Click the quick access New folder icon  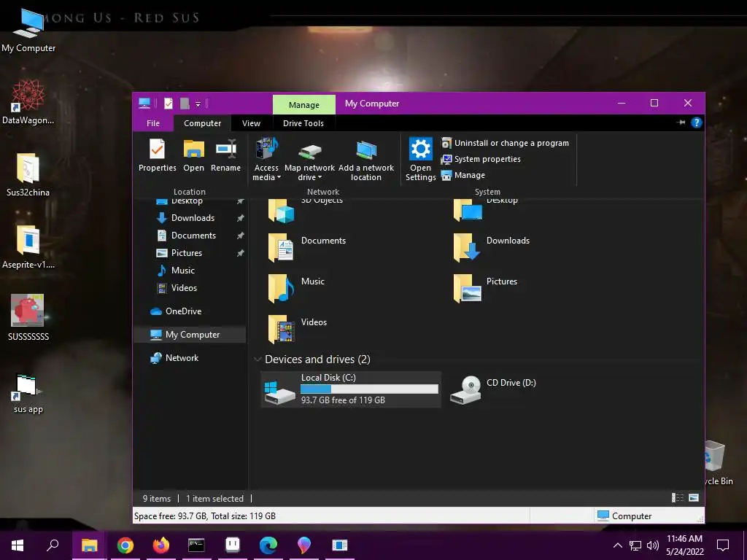pyautogui.click(x=185, y=104)
